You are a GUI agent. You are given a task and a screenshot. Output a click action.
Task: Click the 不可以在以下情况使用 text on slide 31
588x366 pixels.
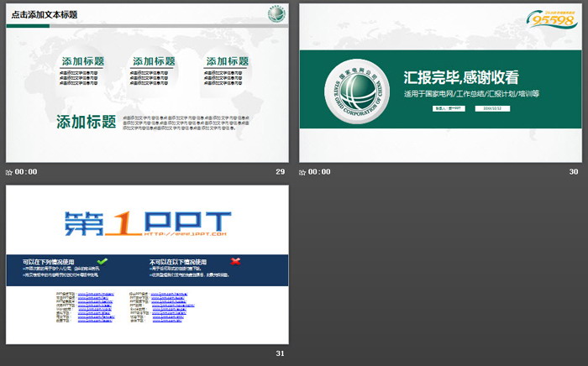(x=178, y=262)
